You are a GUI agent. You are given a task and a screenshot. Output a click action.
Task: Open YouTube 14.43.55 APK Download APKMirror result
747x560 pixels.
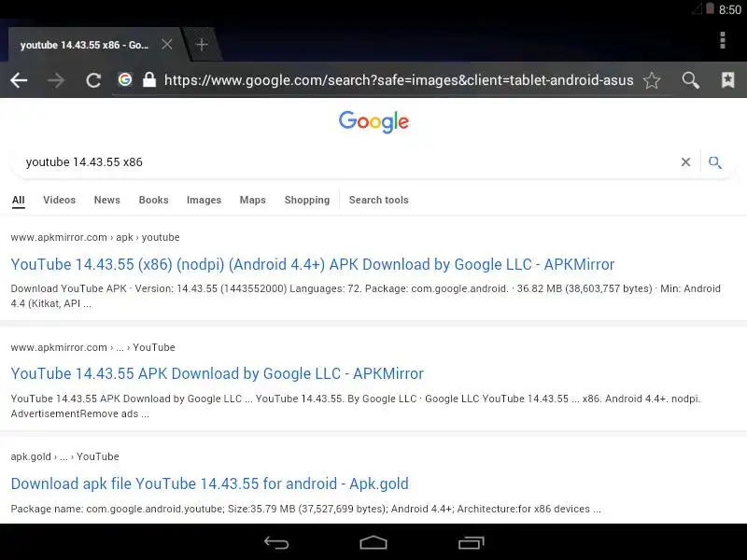[217, 374]
